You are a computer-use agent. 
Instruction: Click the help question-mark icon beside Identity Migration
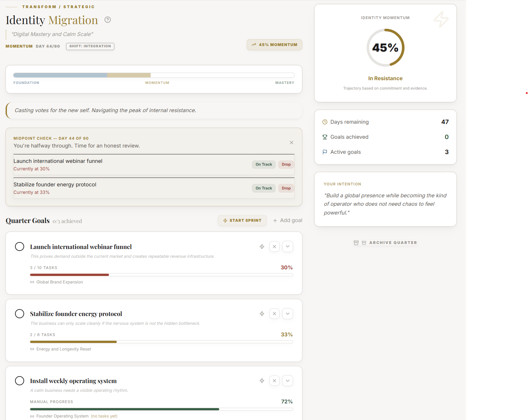tap(108, 20)
